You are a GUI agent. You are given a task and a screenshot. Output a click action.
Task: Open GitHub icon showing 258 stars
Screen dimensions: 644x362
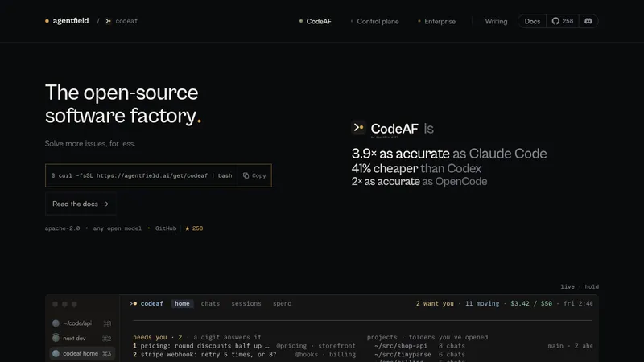562,21
